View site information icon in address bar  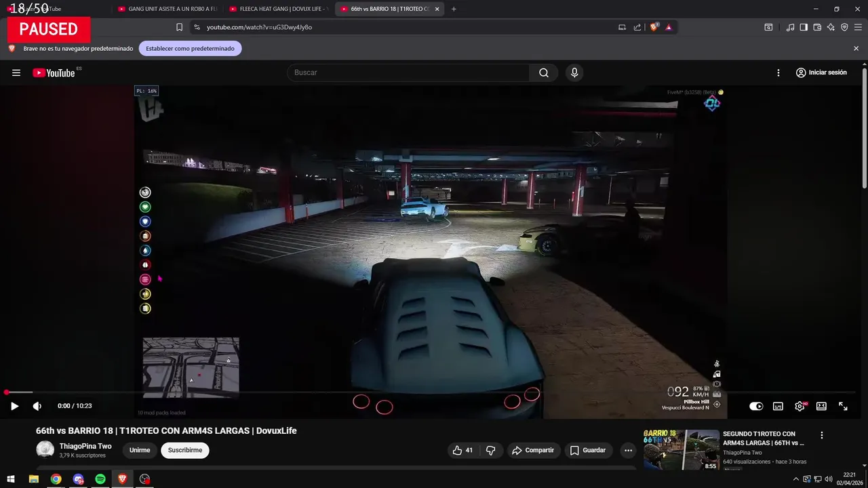197,27
